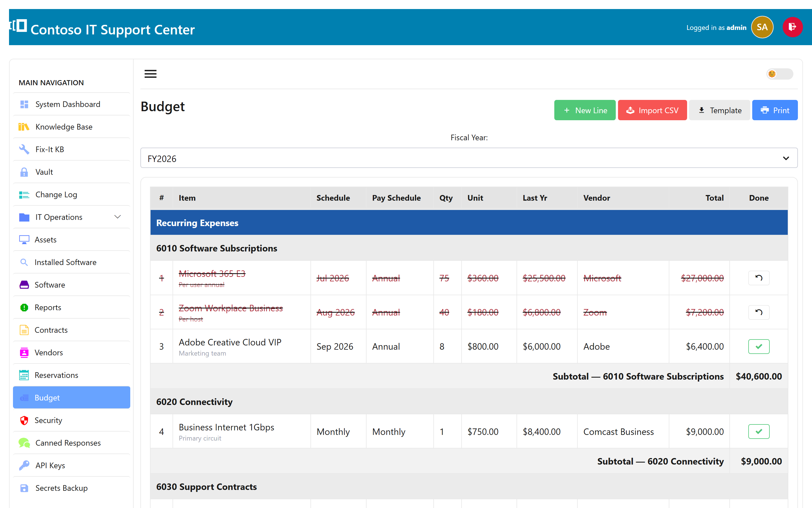Go to Knowledge Base page
Image resolution: width=812 pixels, height=508 pixels.
71,127
